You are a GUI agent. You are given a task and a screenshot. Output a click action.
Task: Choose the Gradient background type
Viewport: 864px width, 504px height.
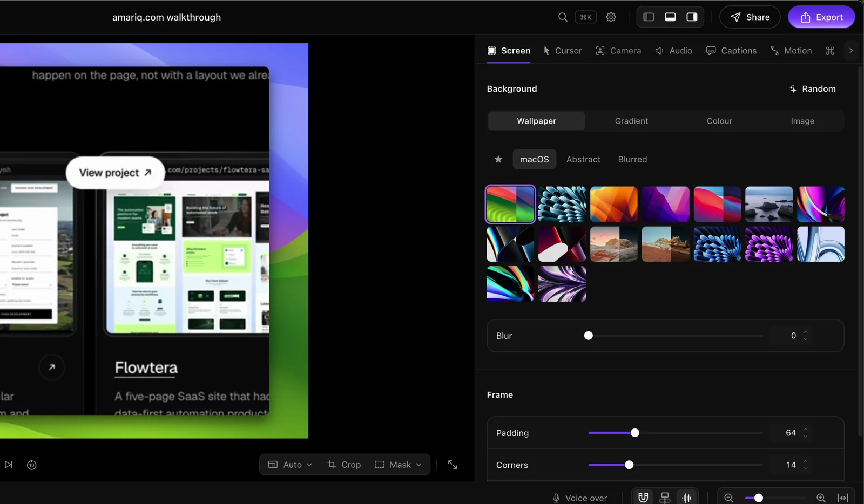(x=631, y=121)
